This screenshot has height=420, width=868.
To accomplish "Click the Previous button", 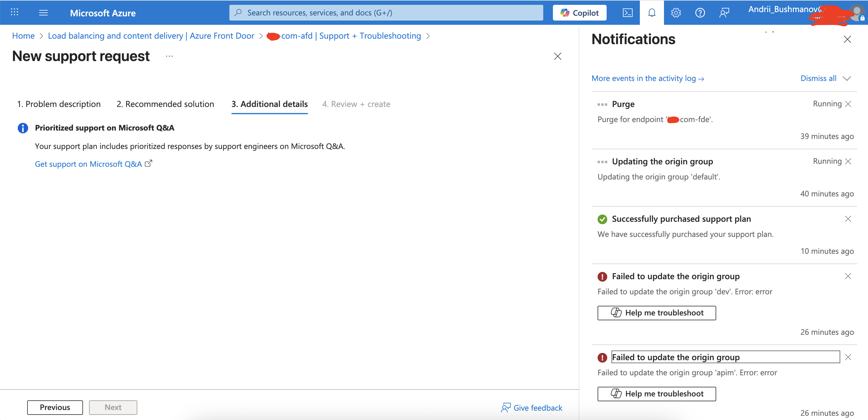I will tap(55, 407).
